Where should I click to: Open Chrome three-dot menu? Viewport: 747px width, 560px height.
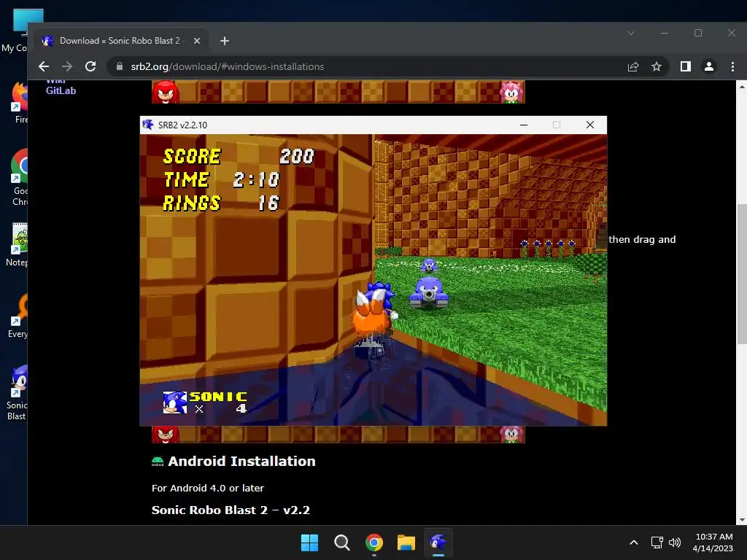tap(732, 66)
